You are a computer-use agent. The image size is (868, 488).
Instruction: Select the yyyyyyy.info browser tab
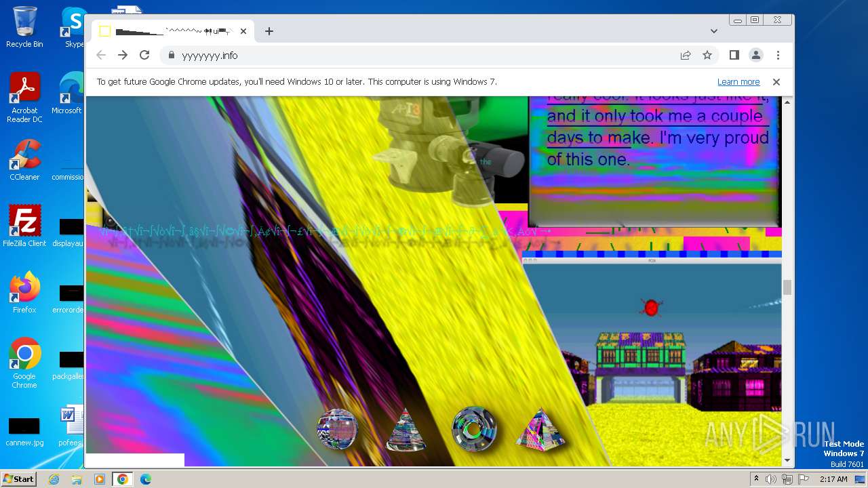[173, 31]
